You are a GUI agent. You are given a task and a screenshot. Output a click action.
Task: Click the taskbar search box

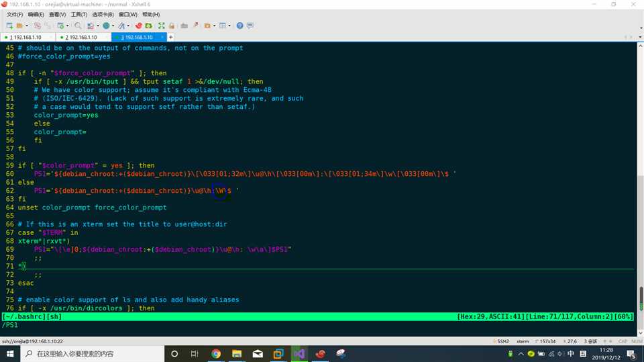93,354
